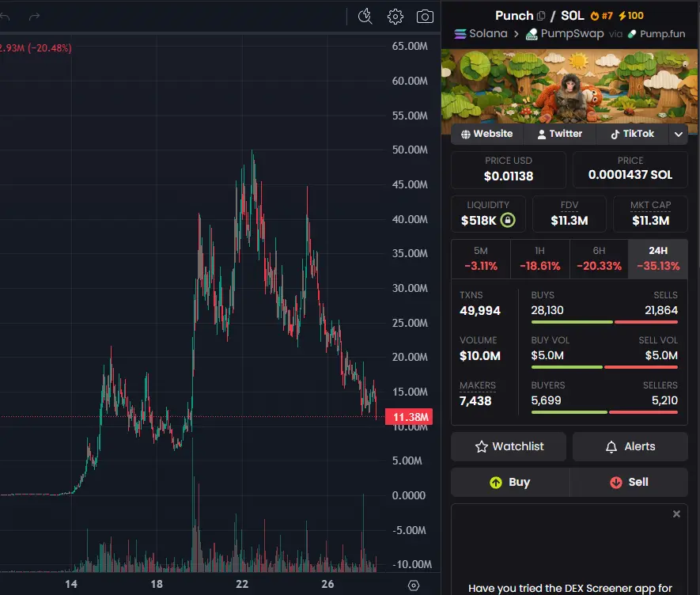The height and width of the screenshot is (595, 700).
Task: Click the -20.48% change readout
Action: tap(50, 48)
